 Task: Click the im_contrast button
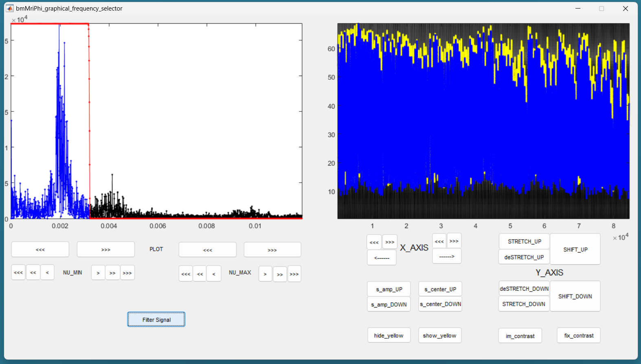click(520, 336)
